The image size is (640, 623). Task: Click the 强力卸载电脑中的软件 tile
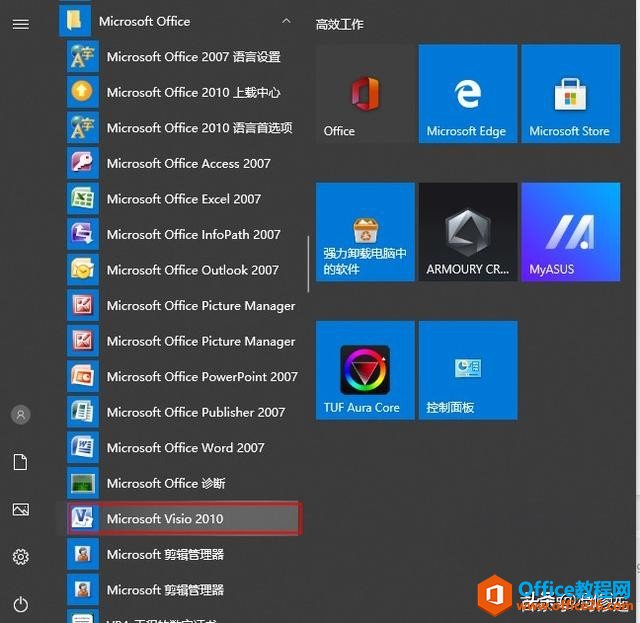pyautogui.click(x=365, y=232)
